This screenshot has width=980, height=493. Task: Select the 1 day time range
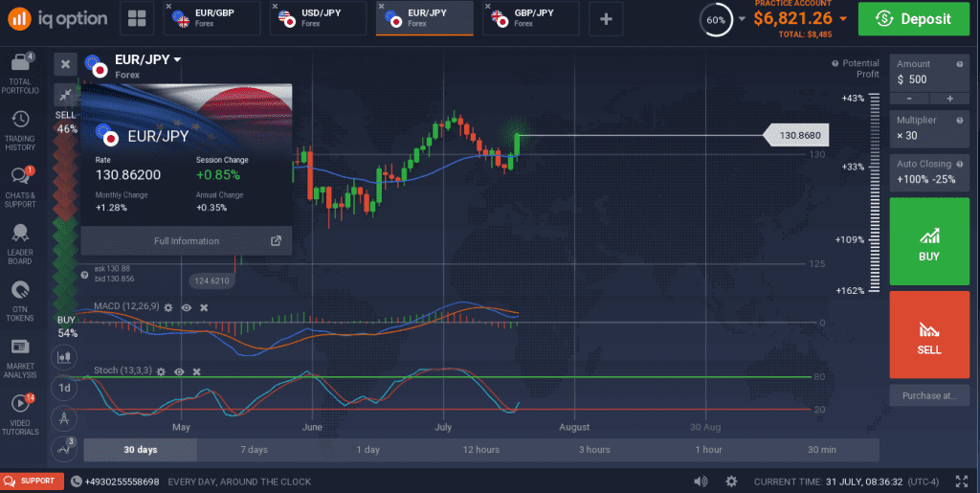367,450
